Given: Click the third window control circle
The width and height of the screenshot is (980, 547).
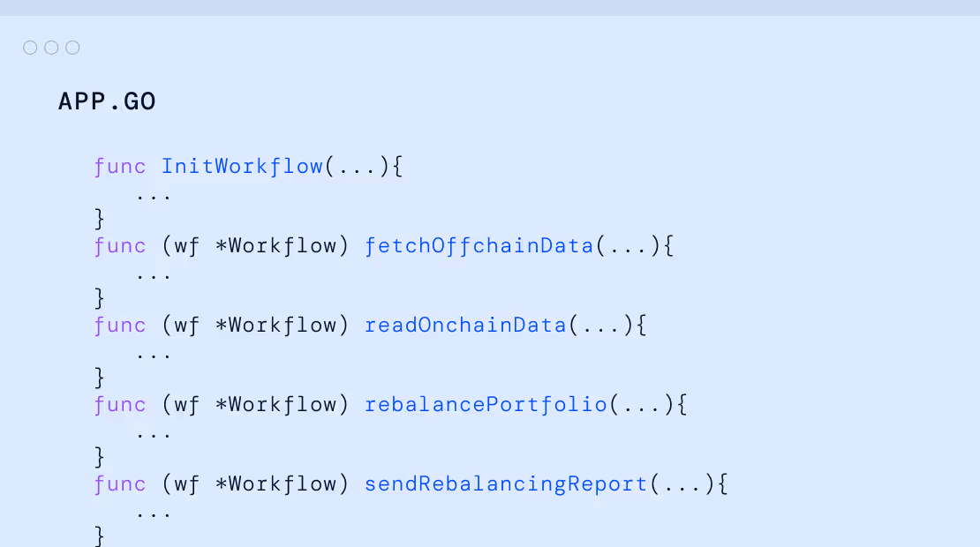Looking at the screenshot, I should (72, 48).
